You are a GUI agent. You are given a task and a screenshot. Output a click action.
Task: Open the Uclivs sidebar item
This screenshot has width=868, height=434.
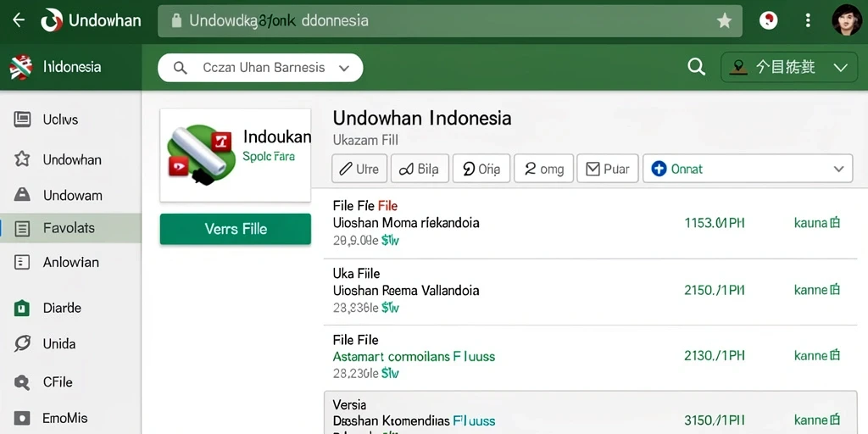coord(71,120)
